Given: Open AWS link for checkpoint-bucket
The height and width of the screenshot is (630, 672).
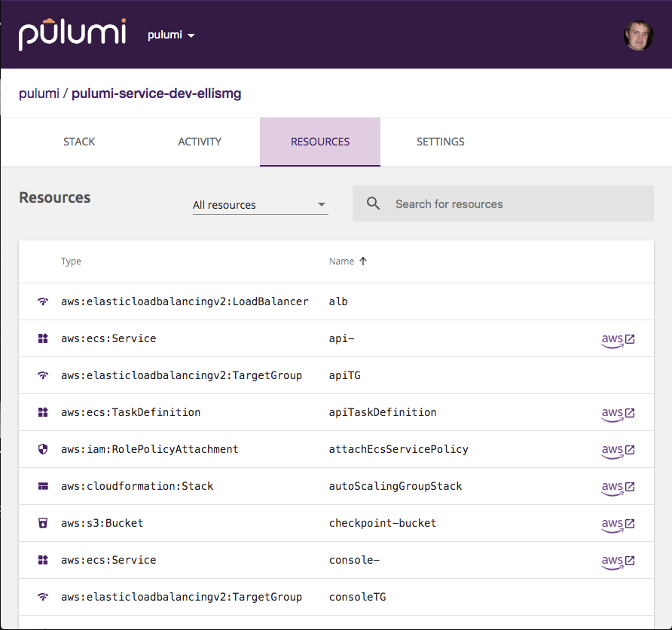Looking at the screenshot, I should [618, 524].
